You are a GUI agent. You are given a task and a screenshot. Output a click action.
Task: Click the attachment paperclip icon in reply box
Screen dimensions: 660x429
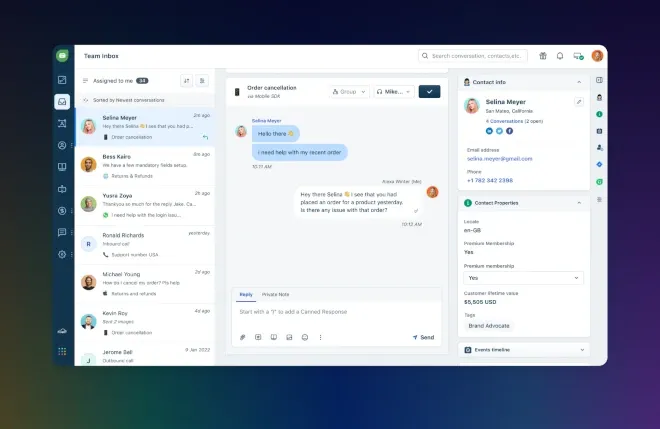(242, 337)
